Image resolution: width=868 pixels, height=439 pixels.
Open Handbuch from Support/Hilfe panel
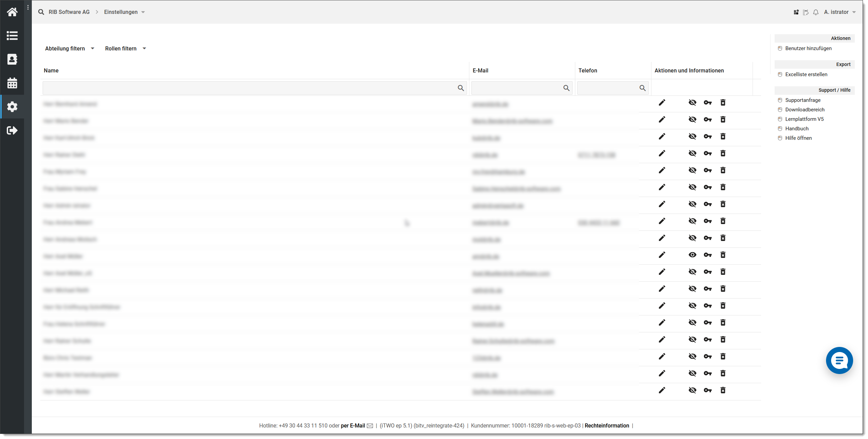(x=796, y=128)
